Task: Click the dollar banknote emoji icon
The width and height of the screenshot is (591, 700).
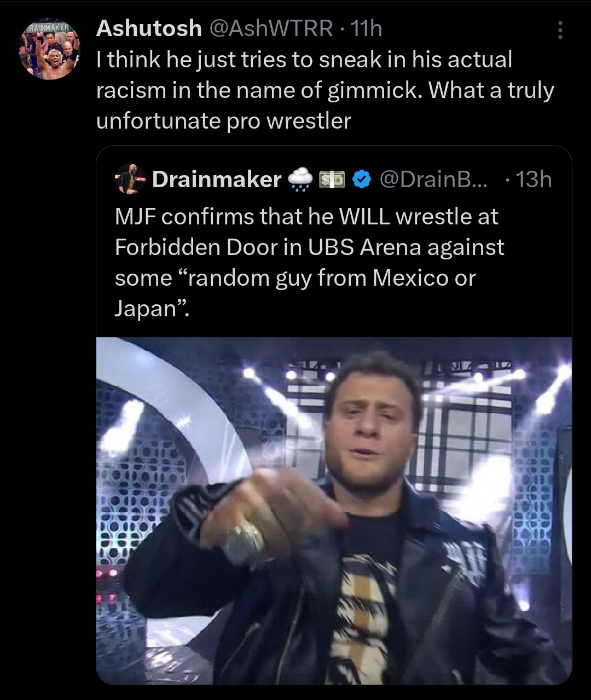Action: click(333, 179)
